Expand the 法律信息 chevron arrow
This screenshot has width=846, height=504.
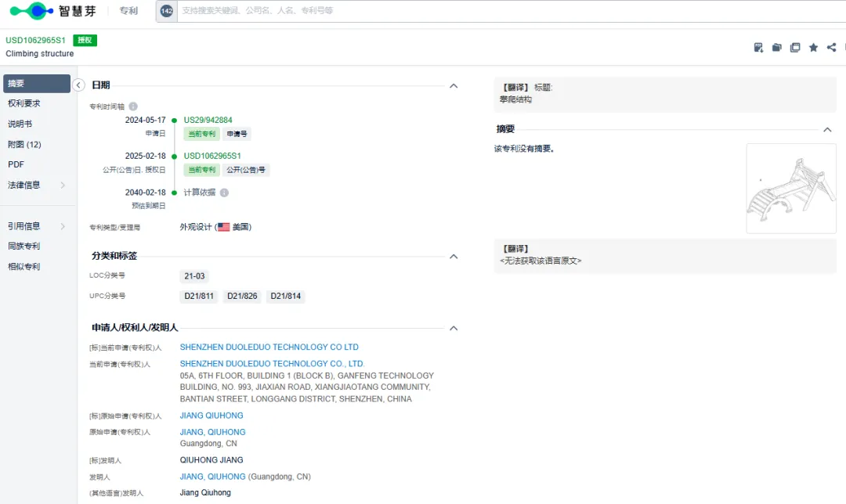(x=63, y=185)
